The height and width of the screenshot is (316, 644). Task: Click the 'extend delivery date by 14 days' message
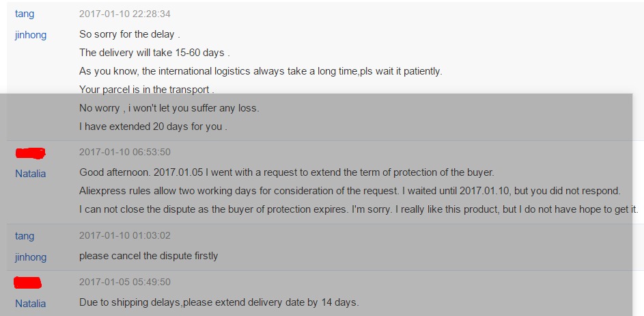coord(219,302)
